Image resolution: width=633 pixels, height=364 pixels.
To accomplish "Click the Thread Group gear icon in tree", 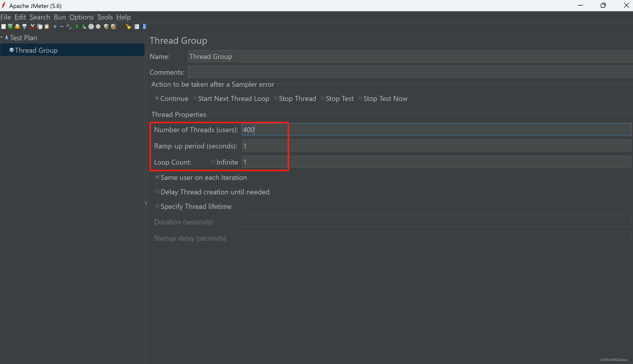I will pyautogui.click(x=11, y=50).
